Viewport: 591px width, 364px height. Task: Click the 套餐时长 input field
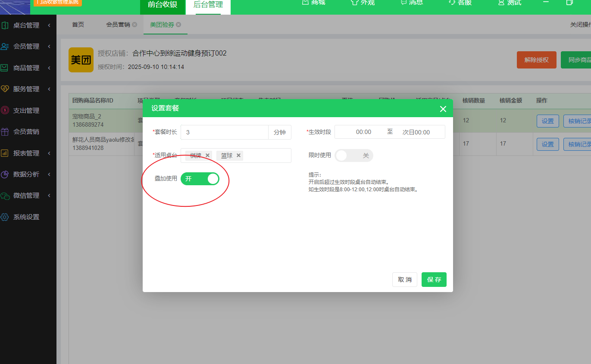coord(224,132)
